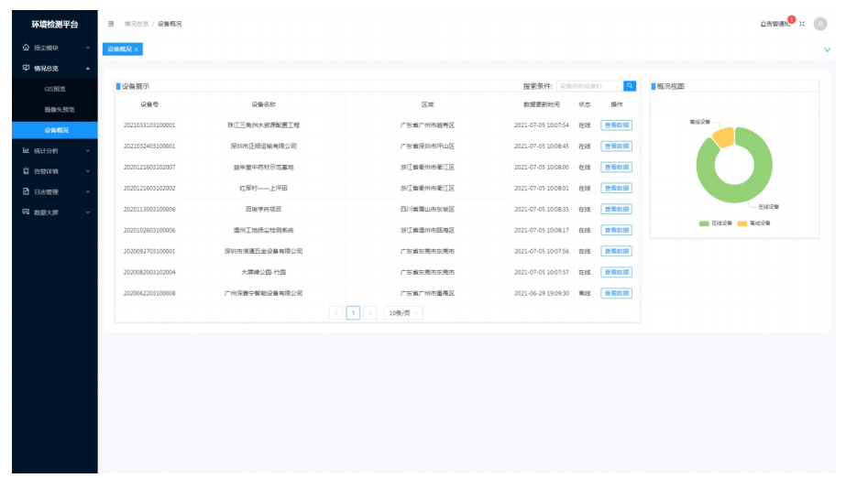The width and height of the screenshot is (868, 478).
Task: Close the 设备概况 tab with its x
Action: click(x=137, y=49)
